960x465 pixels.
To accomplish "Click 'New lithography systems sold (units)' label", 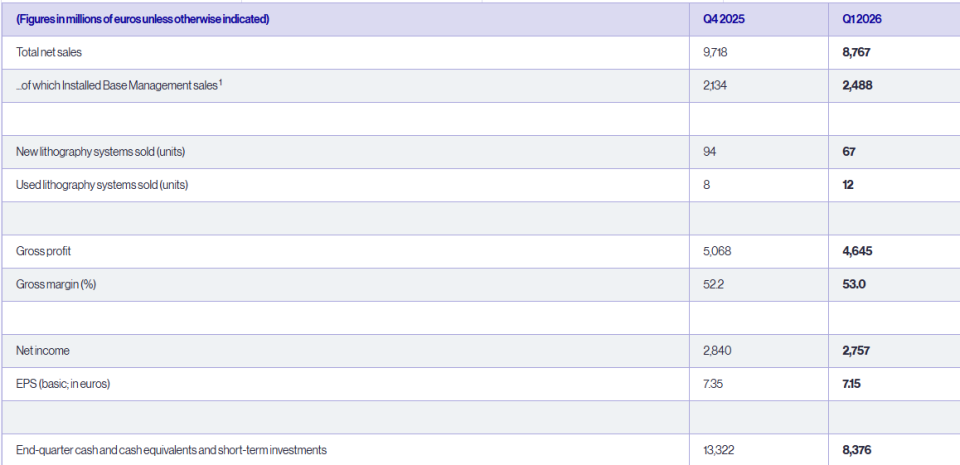I will (100, 152).
